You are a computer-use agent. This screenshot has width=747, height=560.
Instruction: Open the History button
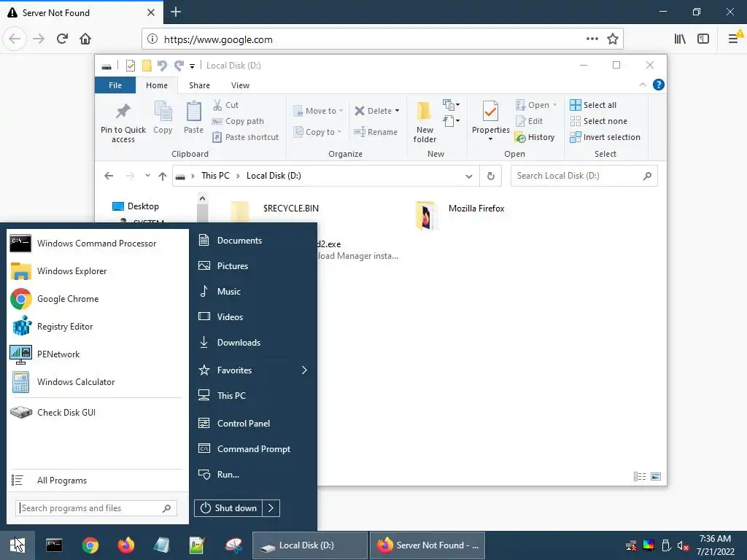pyautogui.click(x=535, y=137)
